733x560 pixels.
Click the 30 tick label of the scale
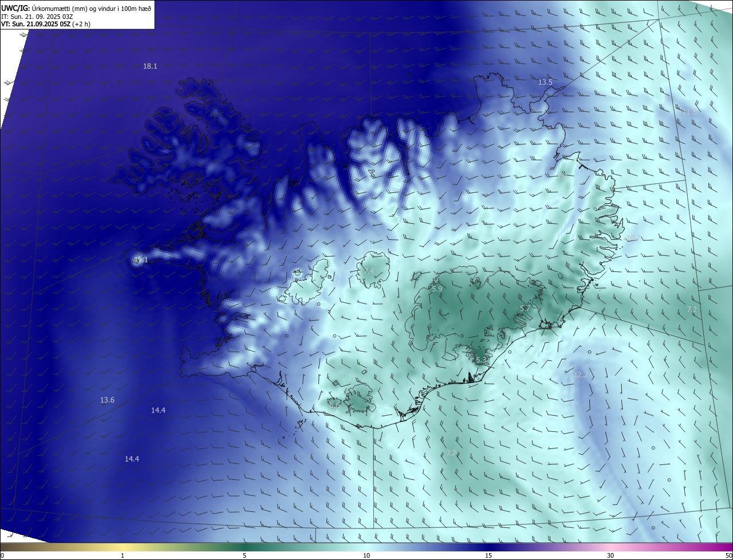point(610,555)
